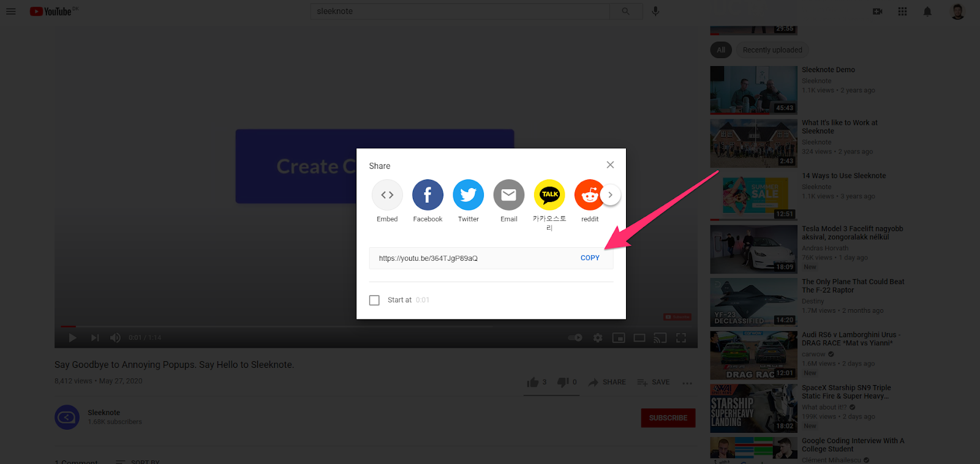
Task: Switch to miniplayer mode
Action: coord(619,338)
